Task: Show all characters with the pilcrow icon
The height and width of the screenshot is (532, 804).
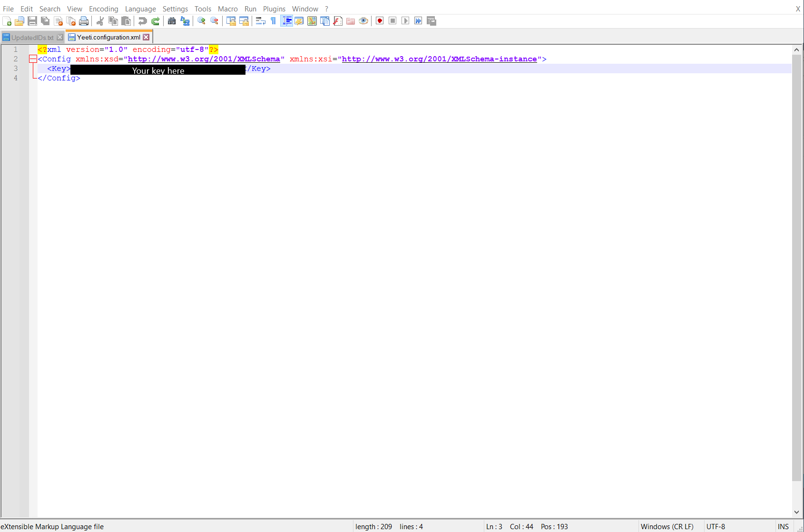Action: pos(273,21)
